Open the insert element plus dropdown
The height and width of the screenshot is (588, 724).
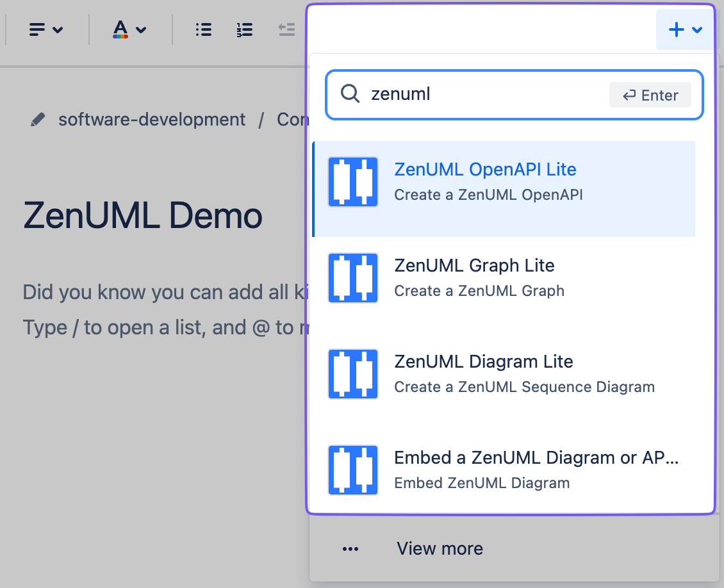coord(685,29)
